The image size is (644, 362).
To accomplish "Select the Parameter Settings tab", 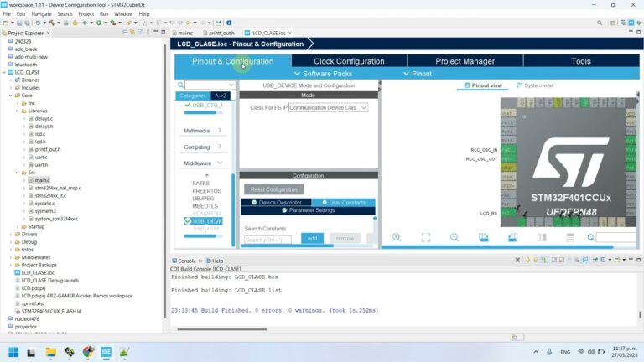I will pyautogui.click(x=308, y=210).
